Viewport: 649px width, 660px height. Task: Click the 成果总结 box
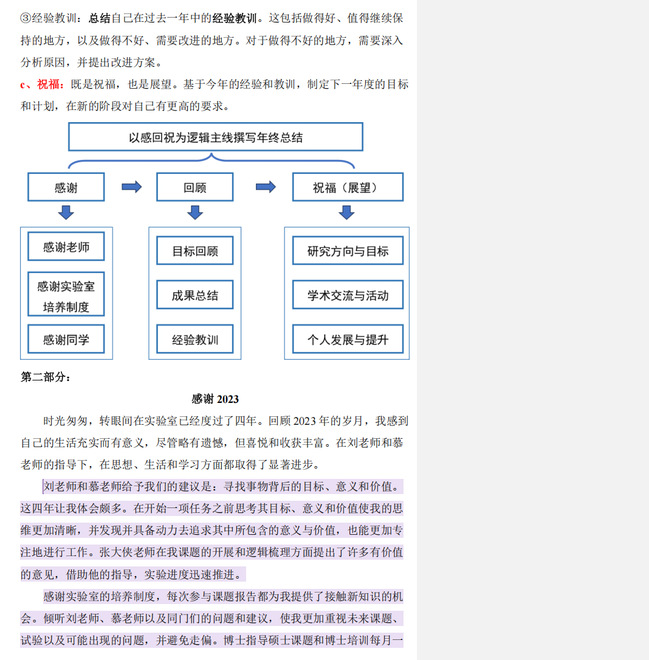[x=195, y=295]
